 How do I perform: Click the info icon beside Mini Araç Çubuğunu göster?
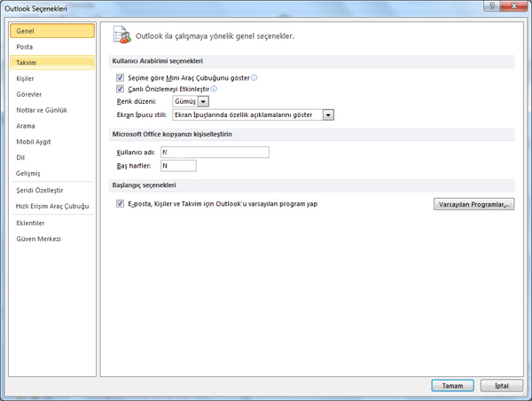coord(254,78)
